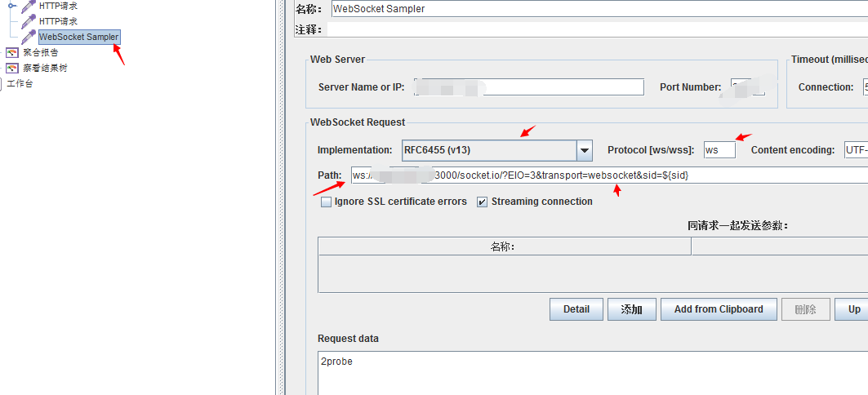Select the 聚合报告 tree item
The width and height of the screenshot is (868, 395).
pos(40,52)
